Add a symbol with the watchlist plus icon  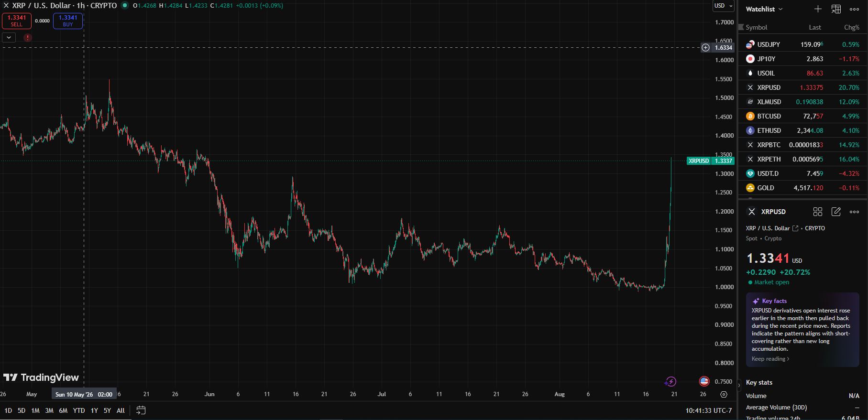tap(818, 9)
